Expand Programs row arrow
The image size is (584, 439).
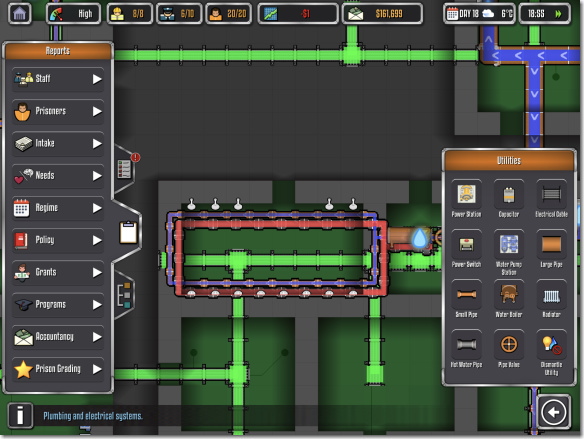[97, 305]
